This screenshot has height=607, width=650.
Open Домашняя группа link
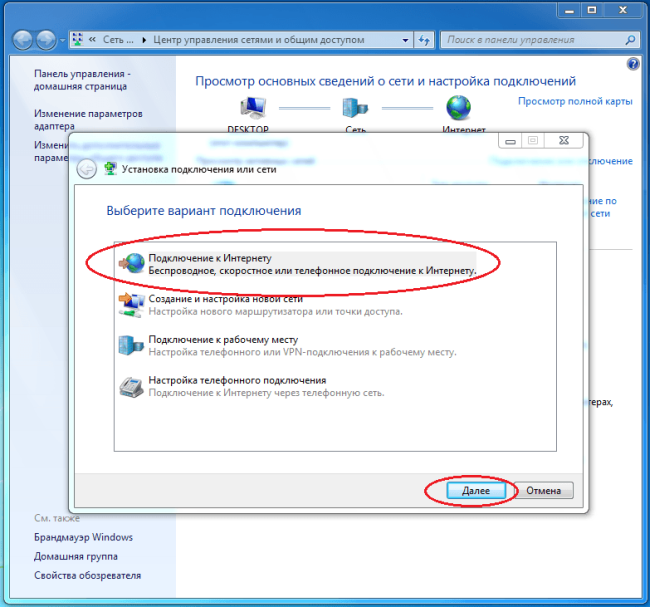tap(76, 556)
